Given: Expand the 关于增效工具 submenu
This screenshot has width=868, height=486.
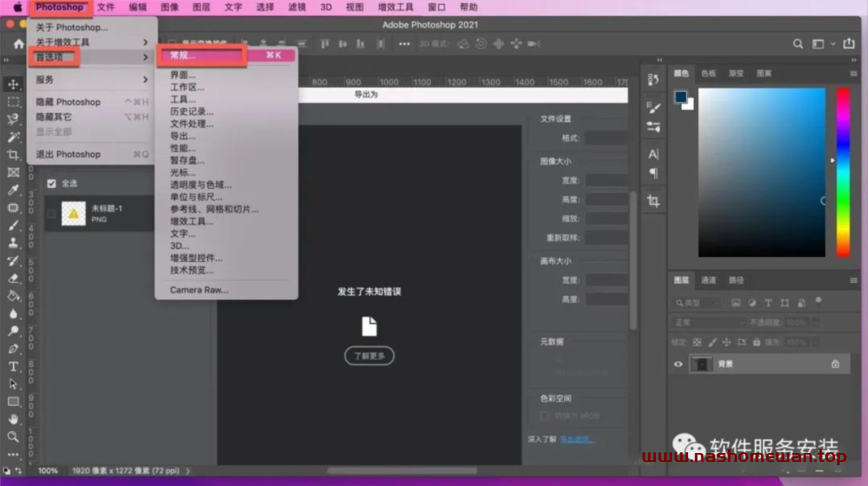Looking at the screenshot, I should tap(92, 42).
